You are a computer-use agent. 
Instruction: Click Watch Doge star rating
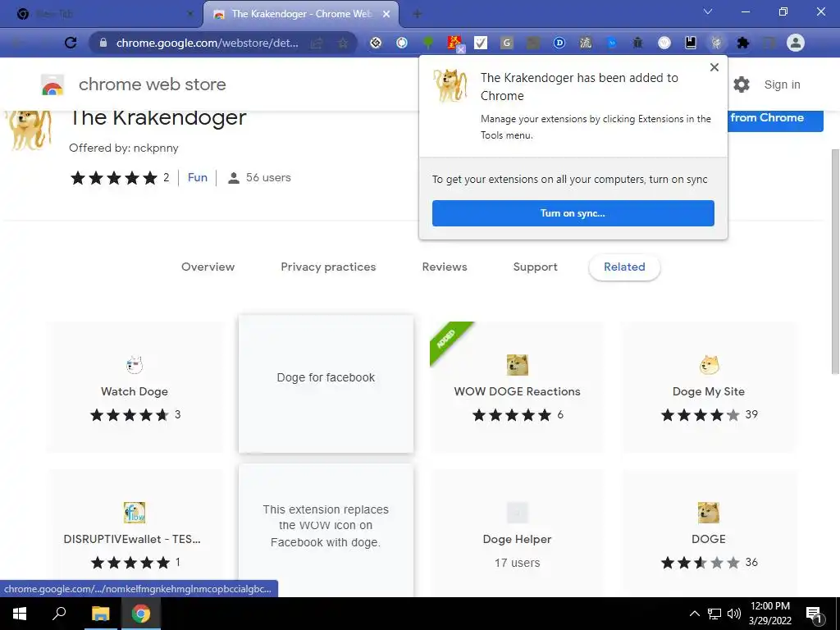tap(129, 414)
